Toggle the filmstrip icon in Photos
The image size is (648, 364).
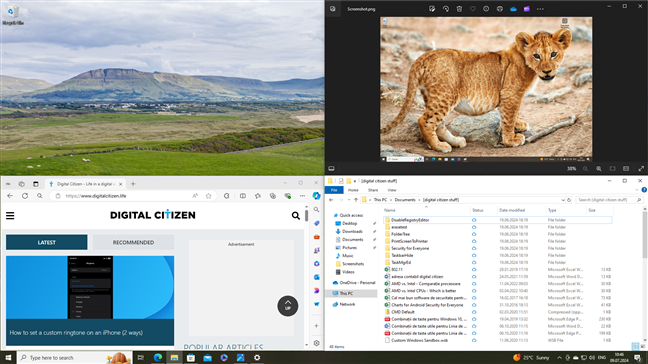coord(331,169)
